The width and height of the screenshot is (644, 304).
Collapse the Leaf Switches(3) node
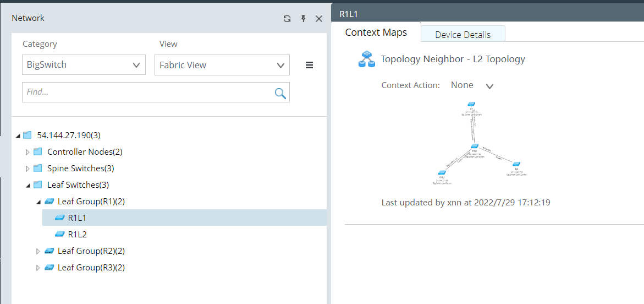point(28,185)
